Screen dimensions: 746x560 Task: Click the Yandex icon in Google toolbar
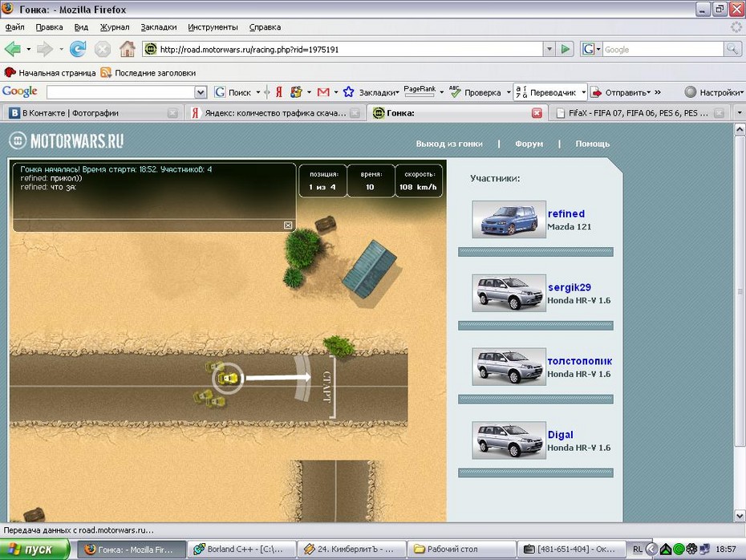[x=278, y=92]
